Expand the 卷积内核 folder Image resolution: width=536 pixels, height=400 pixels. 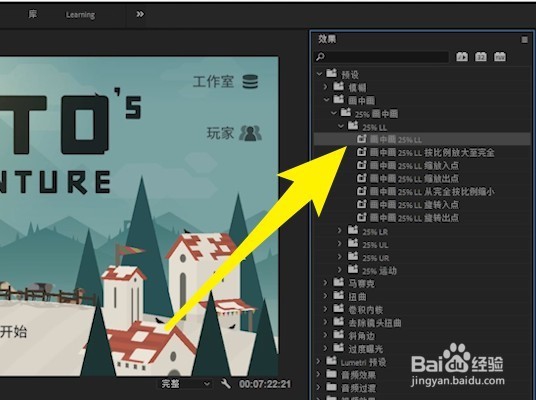pos(325,309)
